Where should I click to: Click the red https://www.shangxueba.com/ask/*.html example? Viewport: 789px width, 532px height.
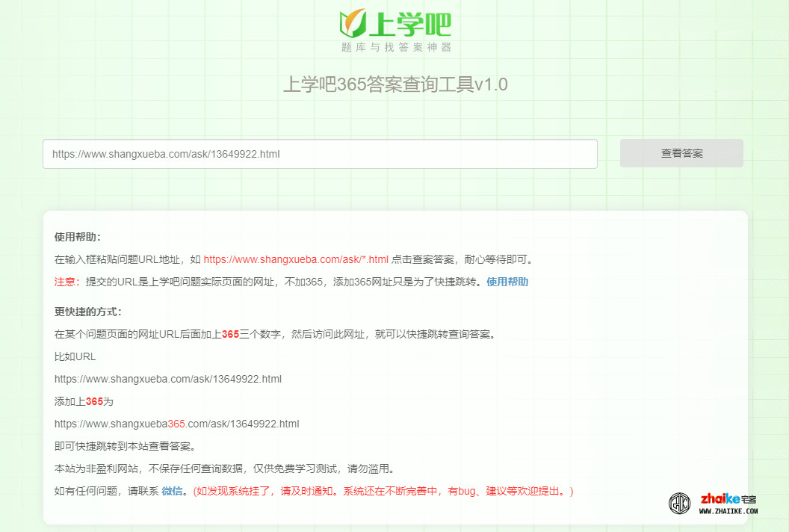tap(296, 260)
